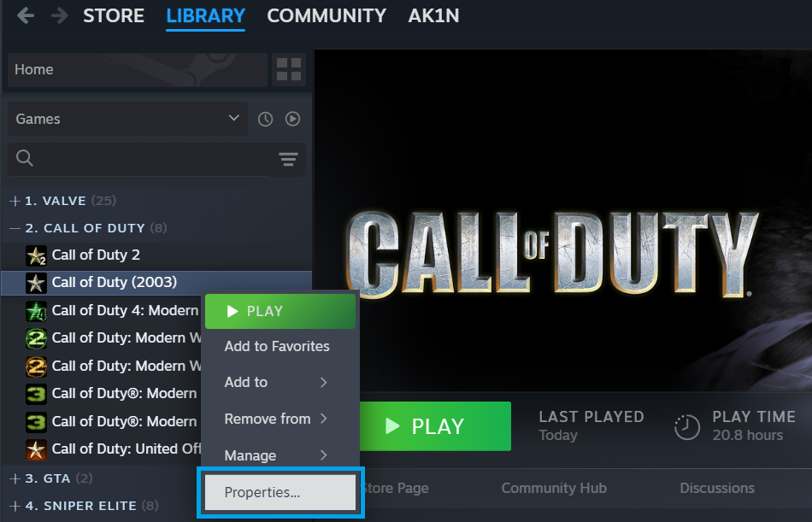The height and width of the screenshot is (522, 812).
Task: Open the Add to submenu
Action: (280, 382)
